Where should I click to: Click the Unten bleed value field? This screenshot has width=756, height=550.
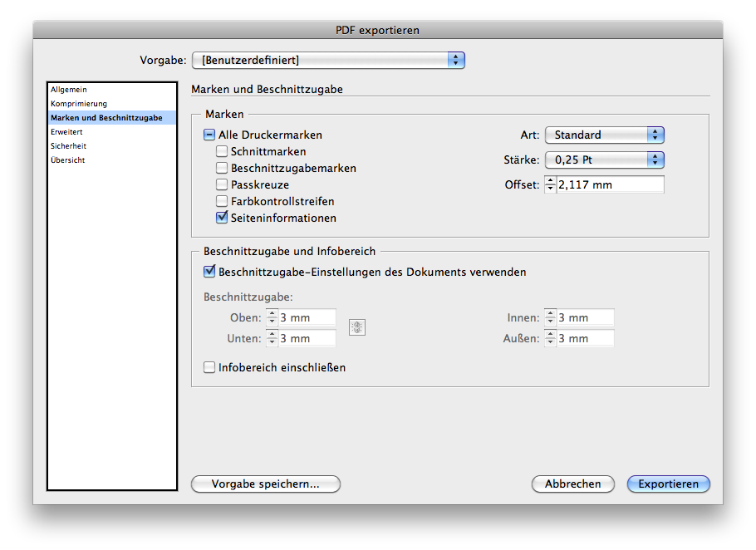(x=307, y=338)
